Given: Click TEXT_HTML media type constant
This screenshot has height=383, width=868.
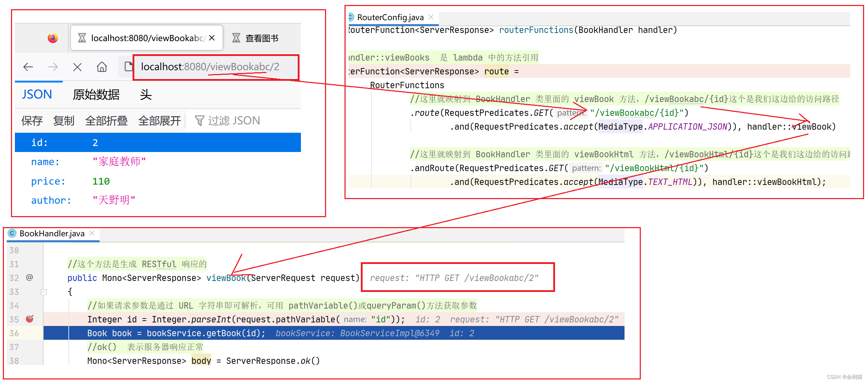Looking at the screenshot, I should point(670,182).
